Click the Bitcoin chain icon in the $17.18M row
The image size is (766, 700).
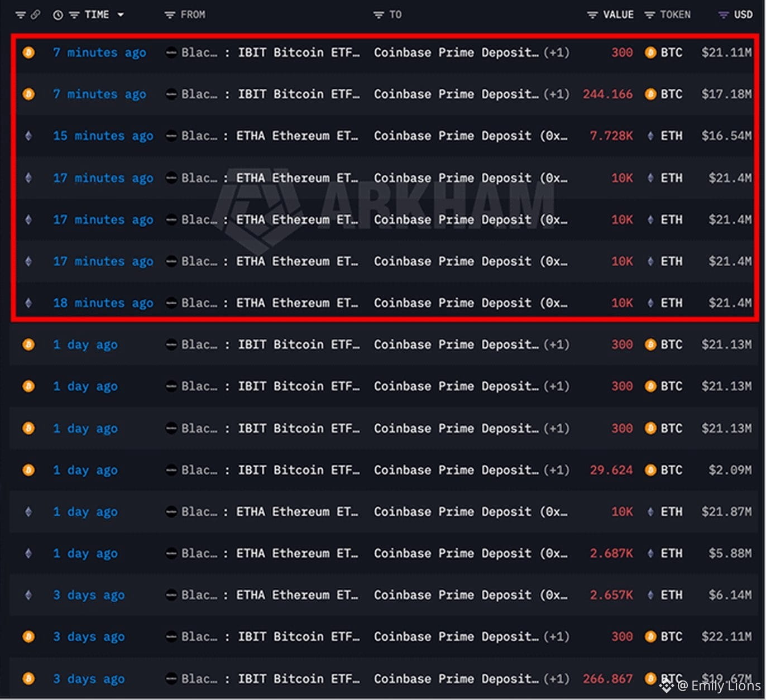[28, 94]
